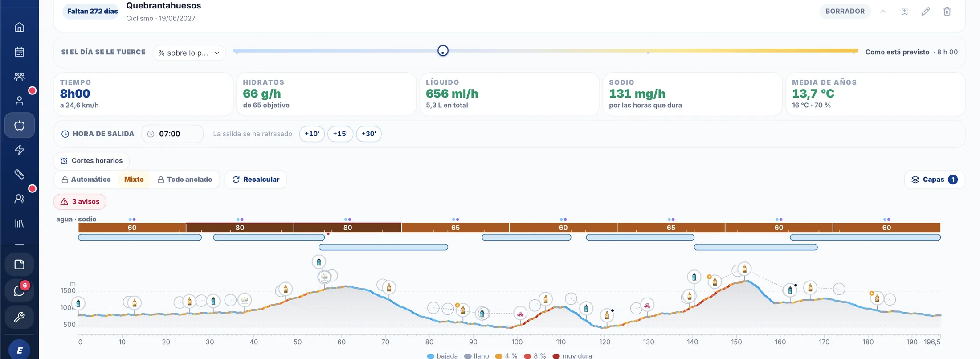Delete the plan with the trash icon
This screenshot has height=359, width=980.
(947, 12)
